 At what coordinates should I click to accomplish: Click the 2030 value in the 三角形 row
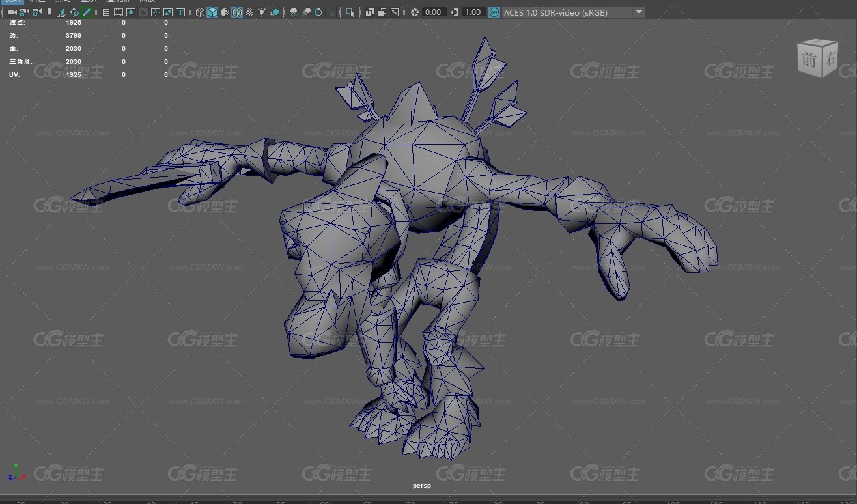coord(74,61)
